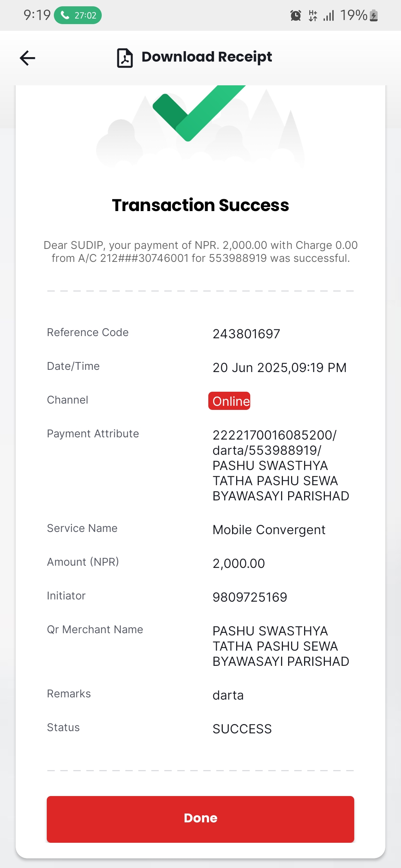Viewport: 401px width, 868px height.
Task: Select the reference code 243801697
Action: pyautogui.click(x=246, y=334)
